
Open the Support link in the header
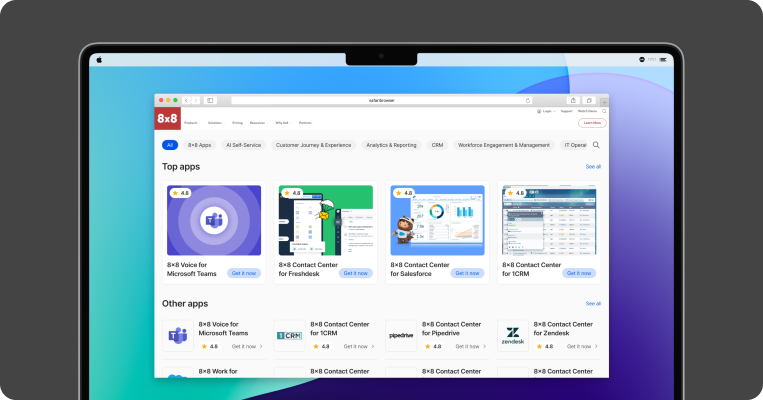[566, 111]
